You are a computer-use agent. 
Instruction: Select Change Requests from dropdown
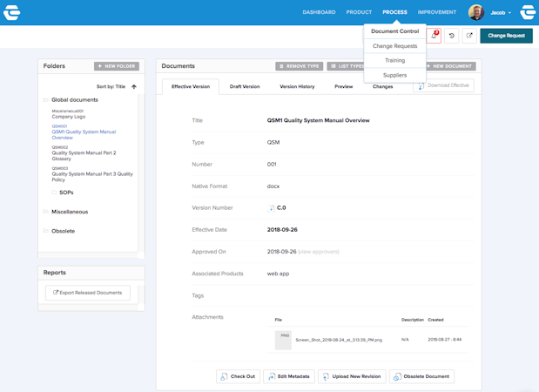tap(395, 46)
